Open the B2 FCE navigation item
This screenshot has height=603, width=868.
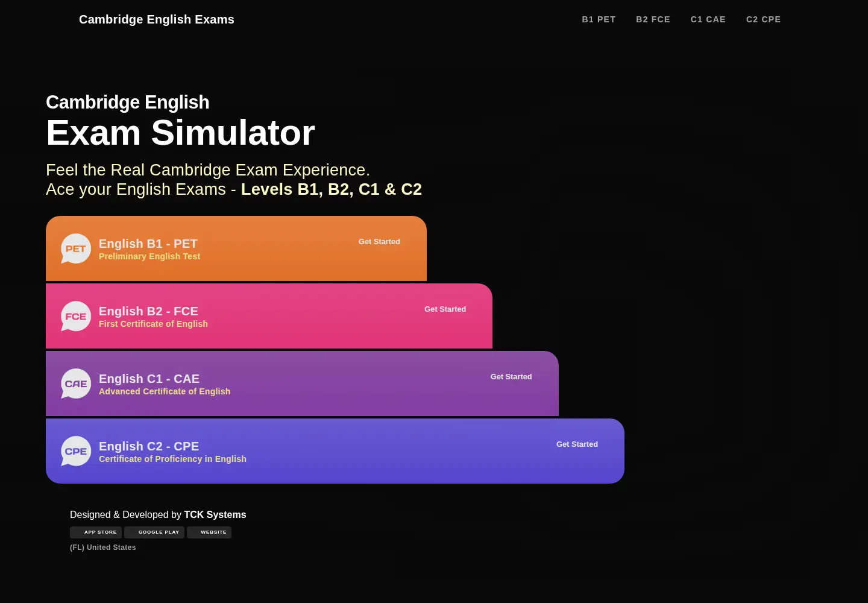(x=653, y=19)
